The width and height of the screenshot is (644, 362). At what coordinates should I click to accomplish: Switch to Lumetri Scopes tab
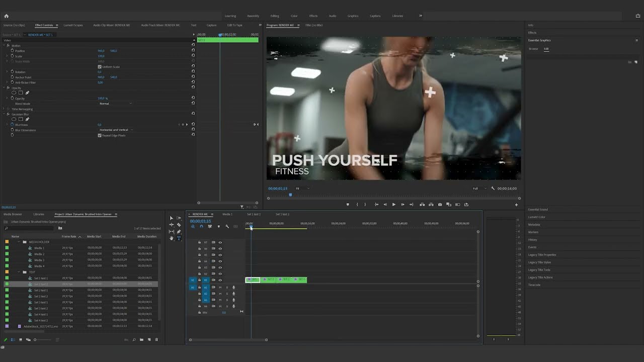[x=73, y=25]
